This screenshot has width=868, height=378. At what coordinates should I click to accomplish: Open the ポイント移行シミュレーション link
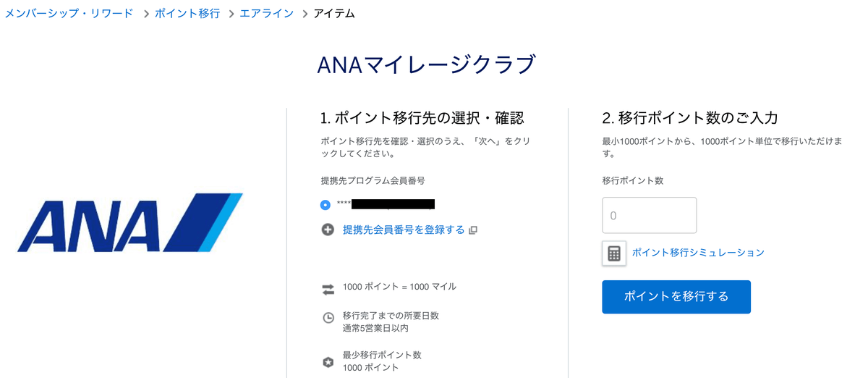(x=698, y=253)
